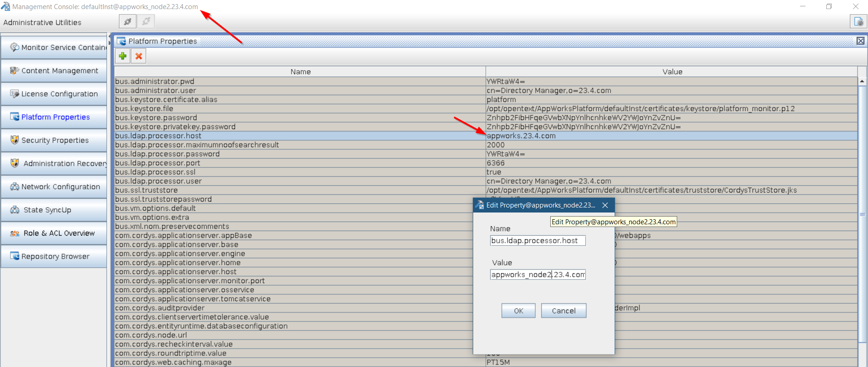Click the top-right document settings icon
This screenshot has height=367, width=868.
858,22
